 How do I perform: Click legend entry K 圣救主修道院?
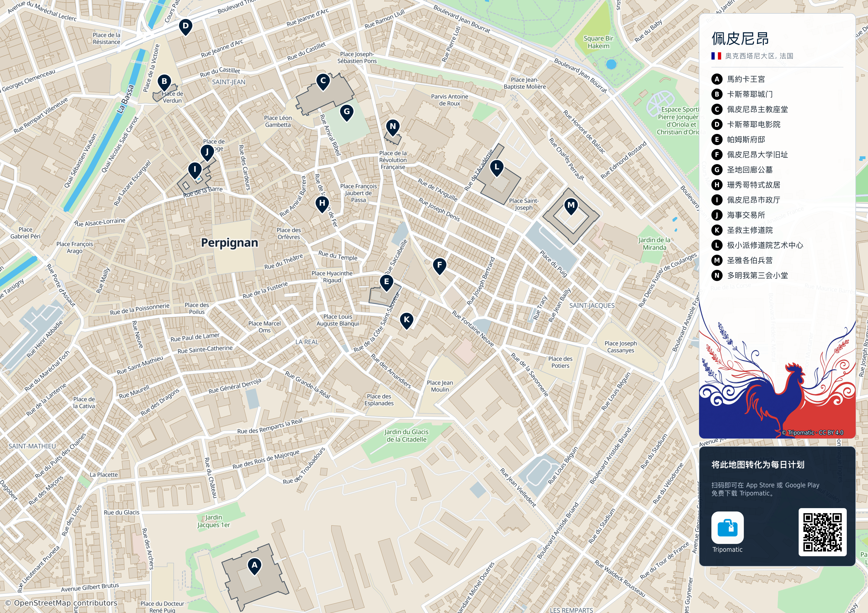(742, 230)
